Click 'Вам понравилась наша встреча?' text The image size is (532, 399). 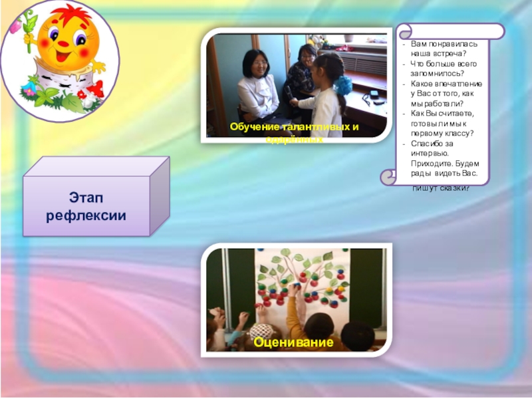tap(444, 49)
